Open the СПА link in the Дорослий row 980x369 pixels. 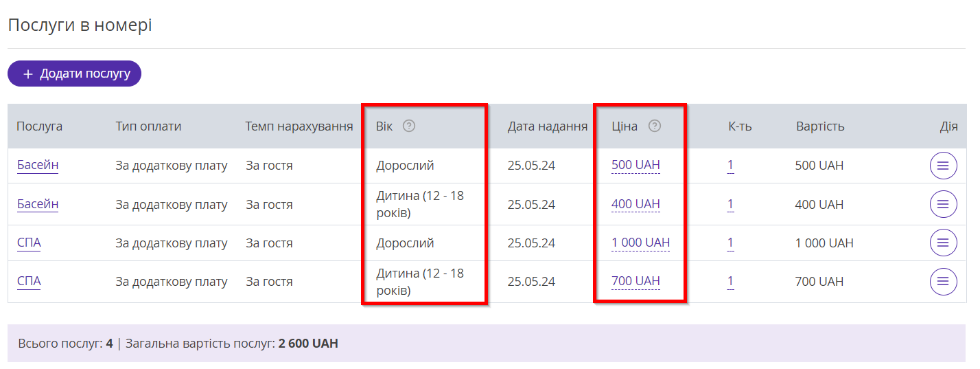29,243
